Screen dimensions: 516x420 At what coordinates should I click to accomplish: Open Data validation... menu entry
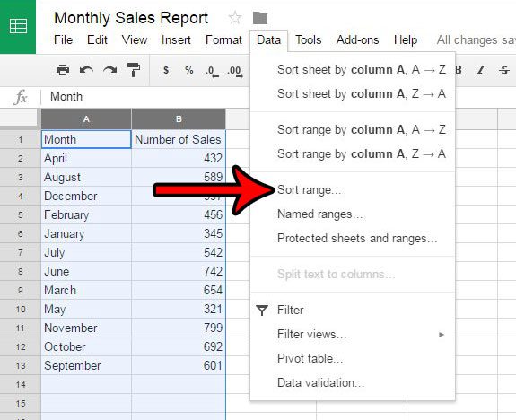(353, 383)
